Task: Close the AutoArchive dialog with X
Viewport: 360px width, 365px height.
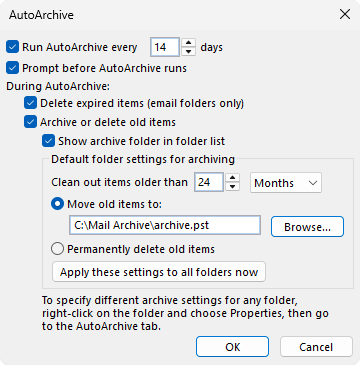Action: coord(345,14)
